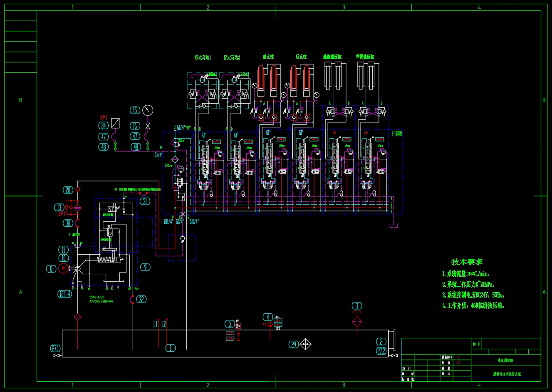Viewport: 552px width, 392px height.
Task: Select the red suction filter diamond above the tank
Action: (x=77, y=317)
